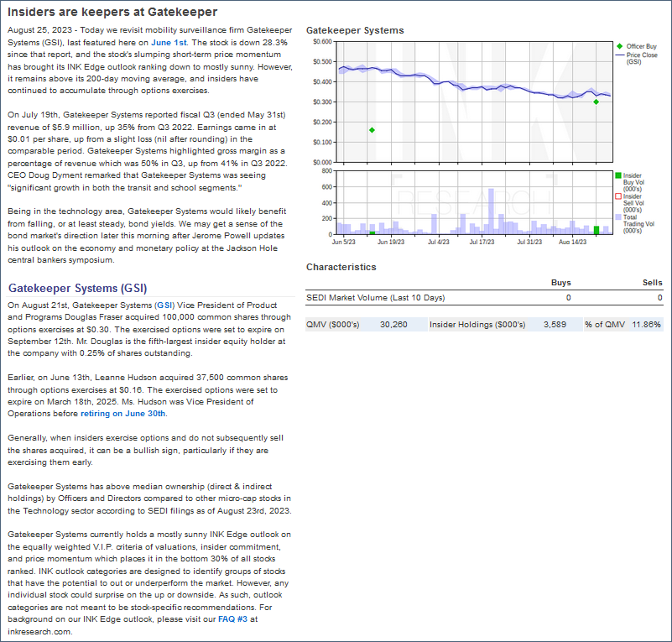Click the "Aug 14/23" date axis label
672x642 pixels.
[572, 243]
